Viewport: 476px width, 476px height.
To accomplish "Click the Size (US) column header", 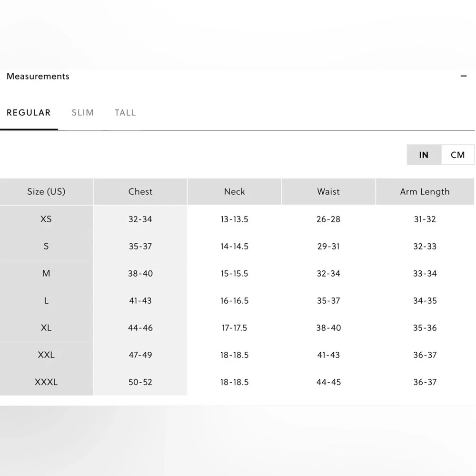I will pos(46,191).
